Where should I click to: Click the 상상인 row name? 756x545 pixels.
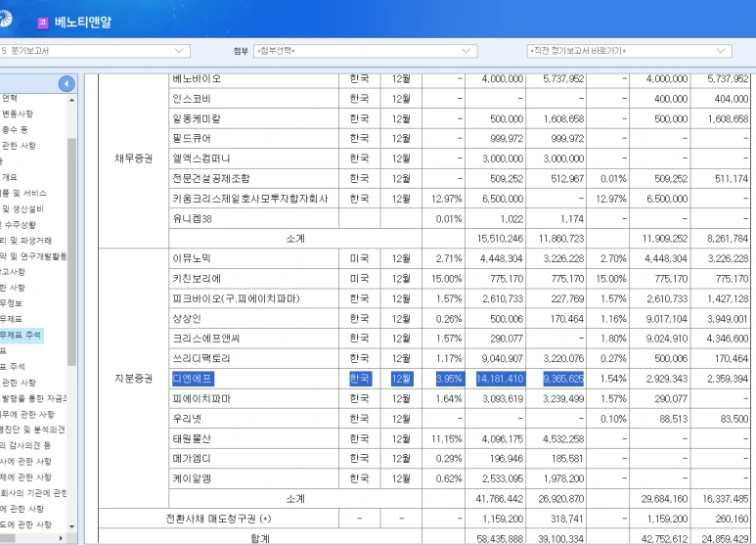[187, 319]
